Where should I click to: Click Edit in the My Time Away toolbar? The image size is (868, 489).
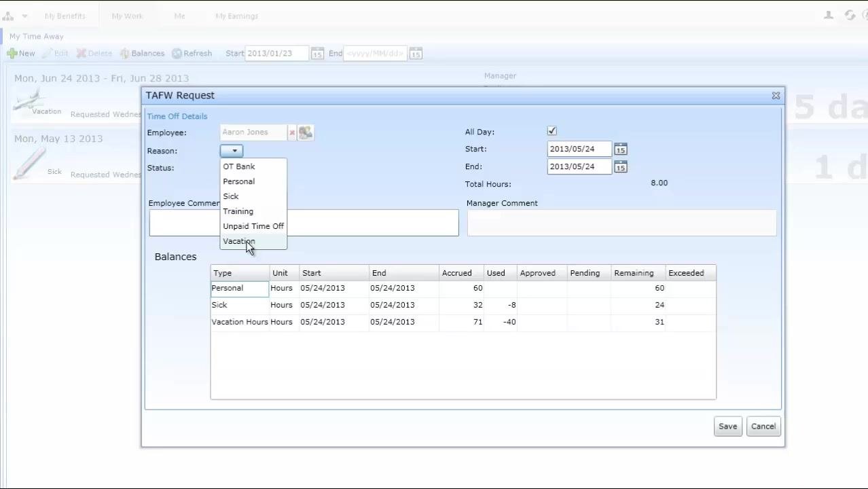point(54,53)
